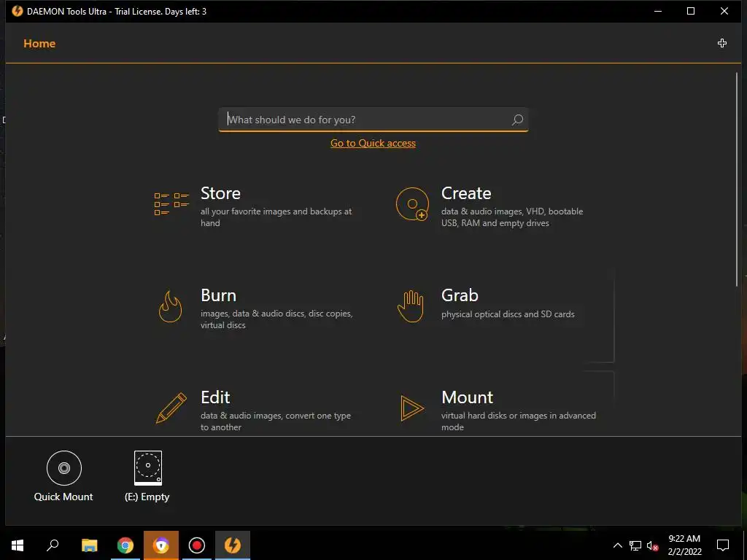The height and width of the screenshot is (560, 747).
Task: Open the Edit section title
Action: 215,397
